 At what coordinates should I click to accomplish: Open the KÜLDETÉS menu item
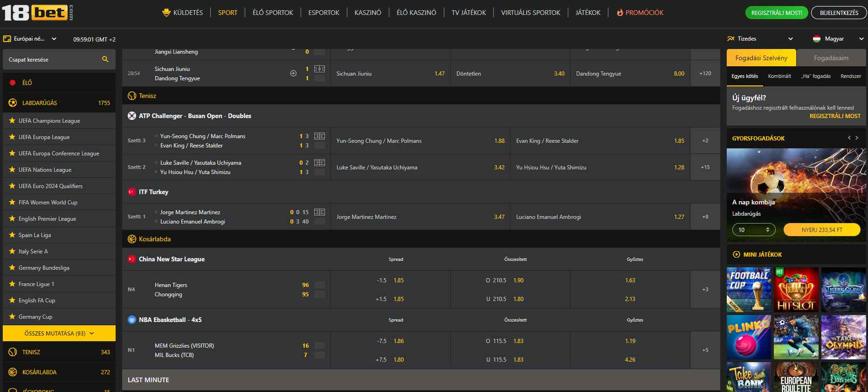point(183,13)
